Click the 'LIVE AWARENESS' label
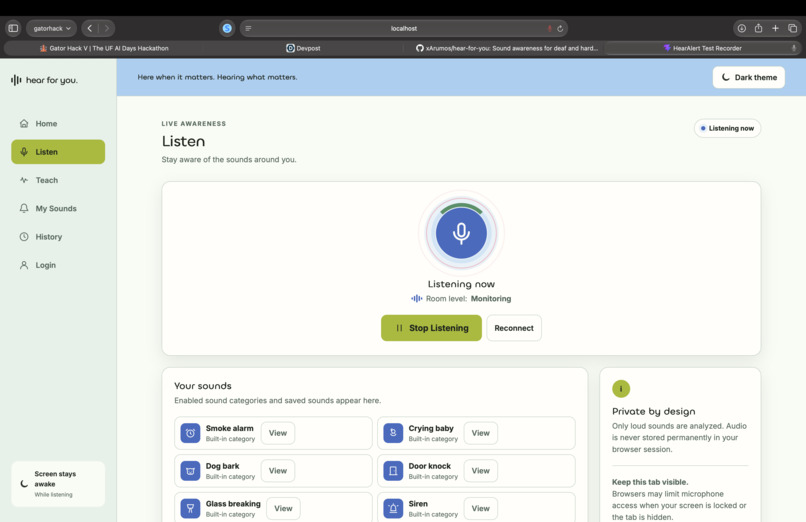Screen dimensions: 806x522 [194, 123]
